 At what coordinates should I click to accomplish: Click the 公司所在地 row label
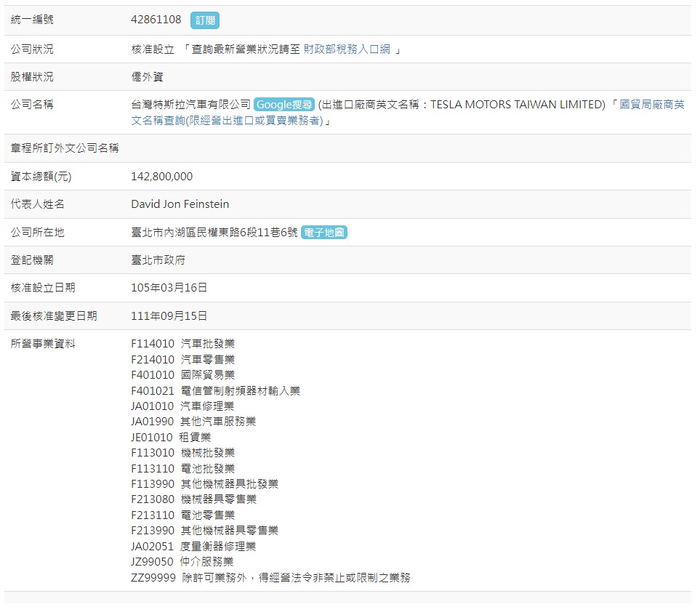38,232
